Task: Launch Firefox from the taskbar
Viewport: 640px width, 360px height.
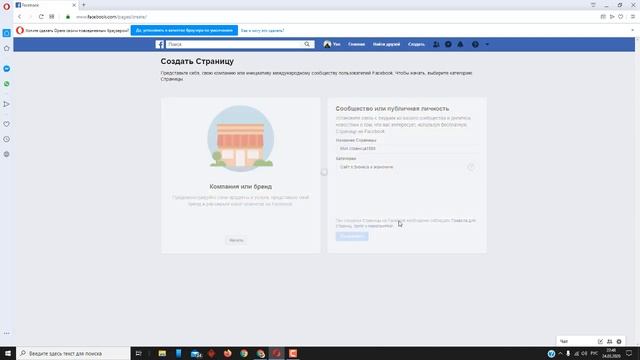Action: coord(227,353)
